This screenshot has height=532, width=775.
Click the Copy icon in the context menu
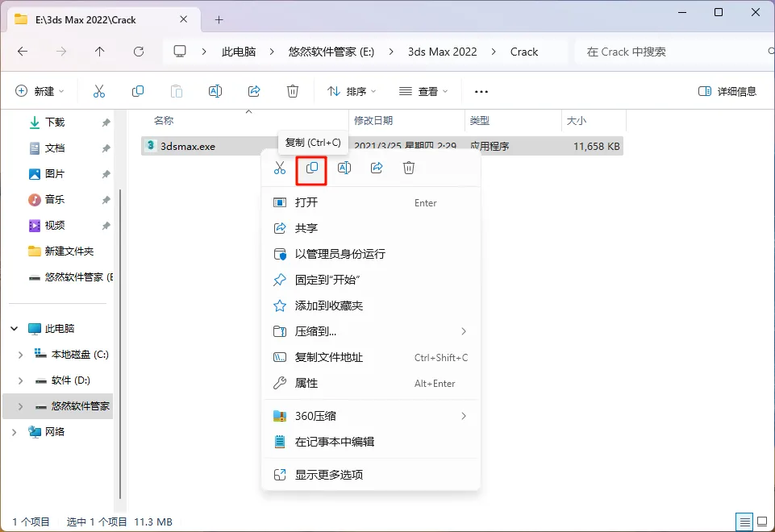(x=311, y=168)
